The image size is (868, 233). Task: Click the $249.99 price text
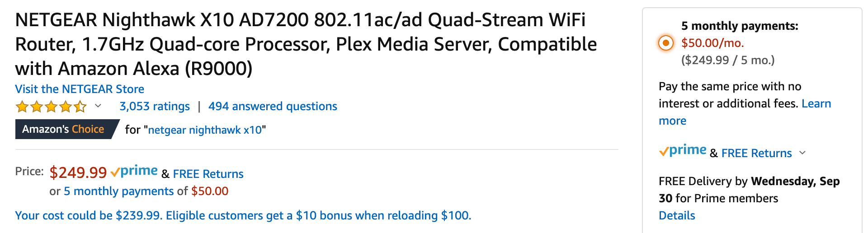coord(78,172)
